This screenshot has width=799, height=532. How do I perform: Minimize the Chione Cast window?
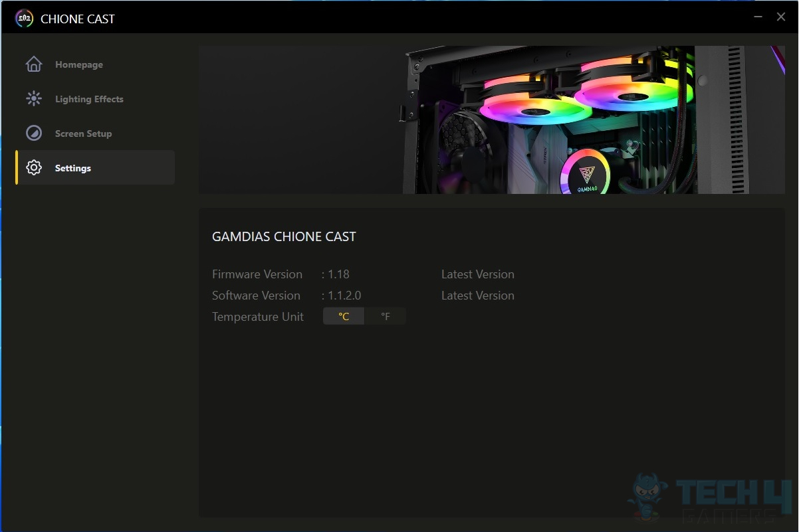[x=758, y=17]
